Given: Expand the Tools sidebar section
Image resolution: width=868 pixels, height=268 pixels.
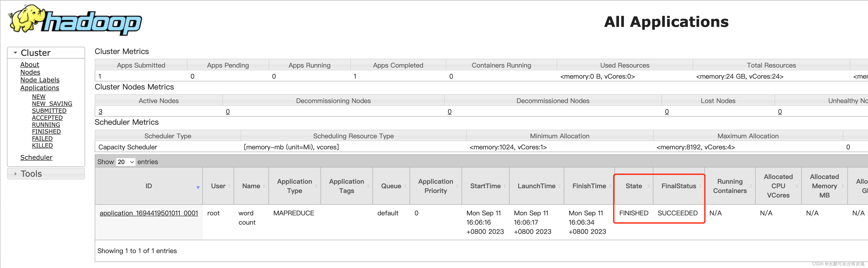Looking at the screenshot, I should pos(31,174).
